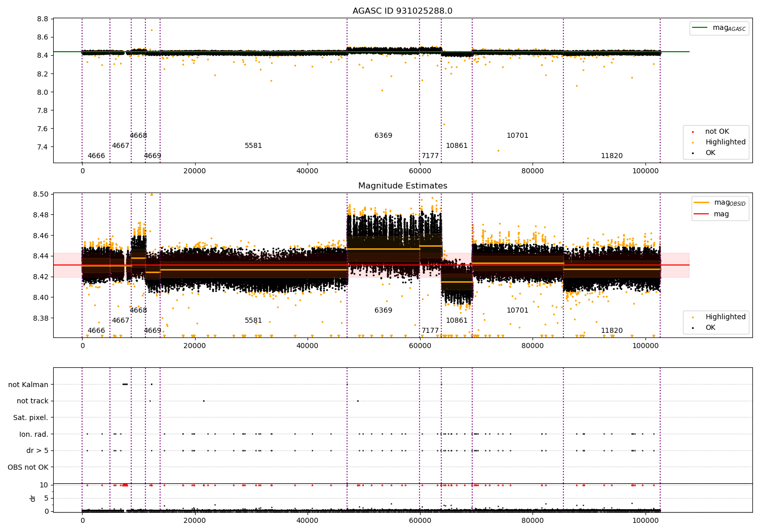The height and width of the screenshot is (532, 760).
Task: Click the 'Ion. rad.' axis label
Action: click(34, 435)
